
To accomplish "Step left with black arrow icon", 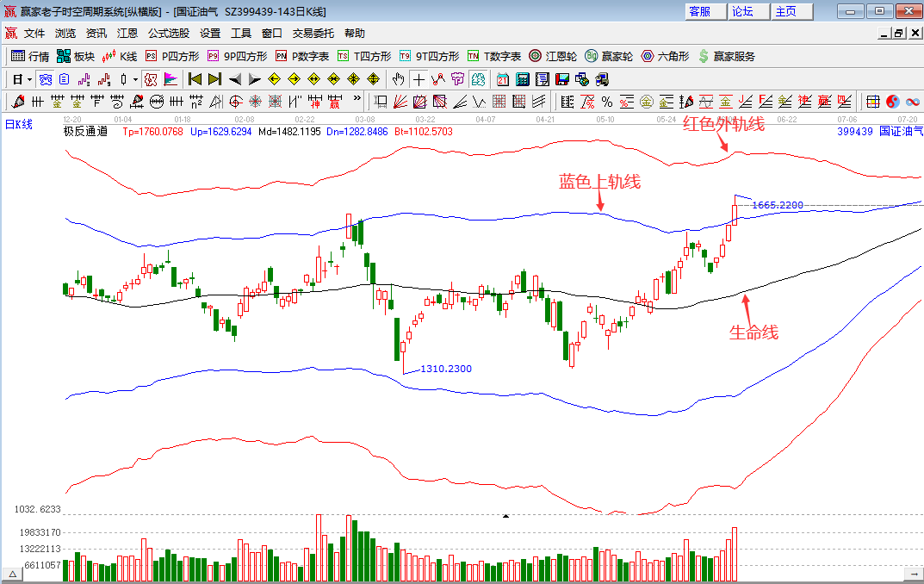I will point(234,79).
